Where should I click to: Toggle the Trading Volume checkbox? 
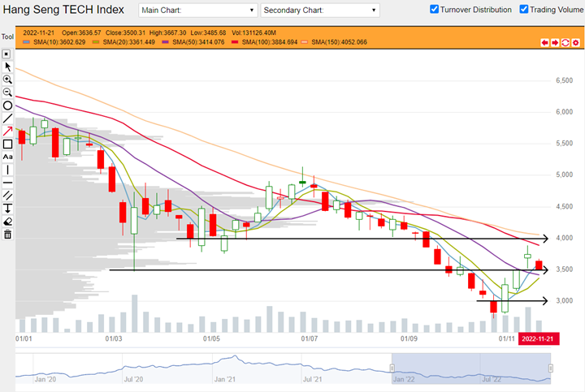pos(524,9)
